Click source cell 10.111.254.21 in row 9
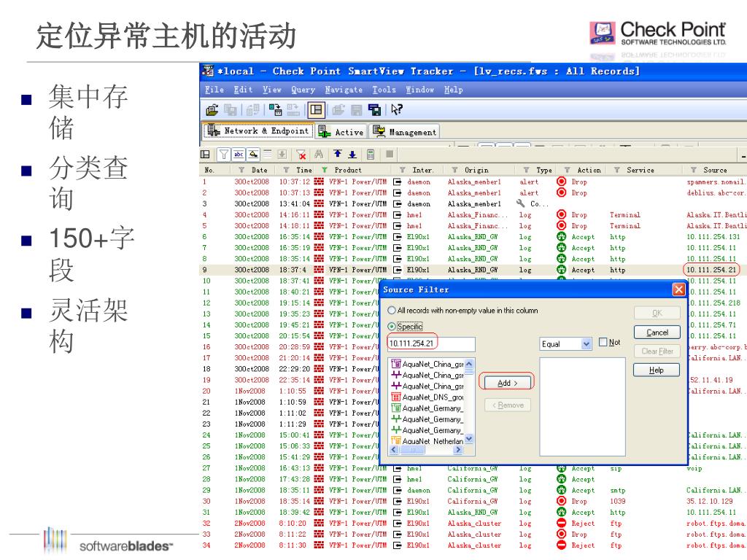This screenshot has width=747, height=560. pyautogui.click(x=711, y=270)
